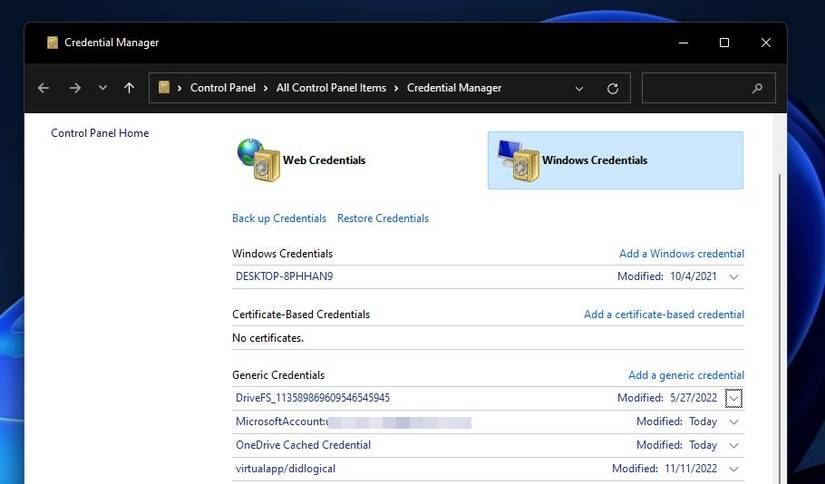Screen dimensions: 825x484
Task: Click the search magnifier icon
Action: point(757,88)
